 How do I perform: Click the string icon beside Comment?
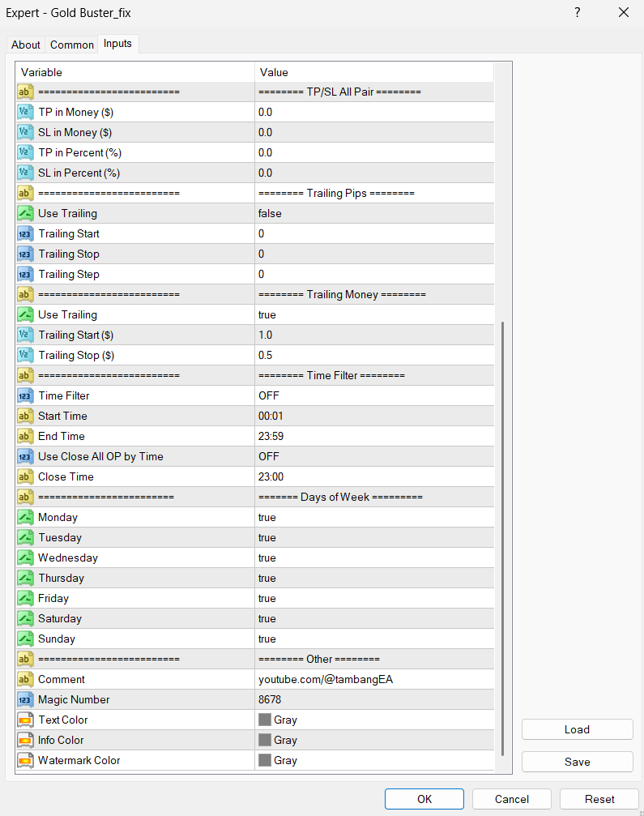(x=24, y=680)
